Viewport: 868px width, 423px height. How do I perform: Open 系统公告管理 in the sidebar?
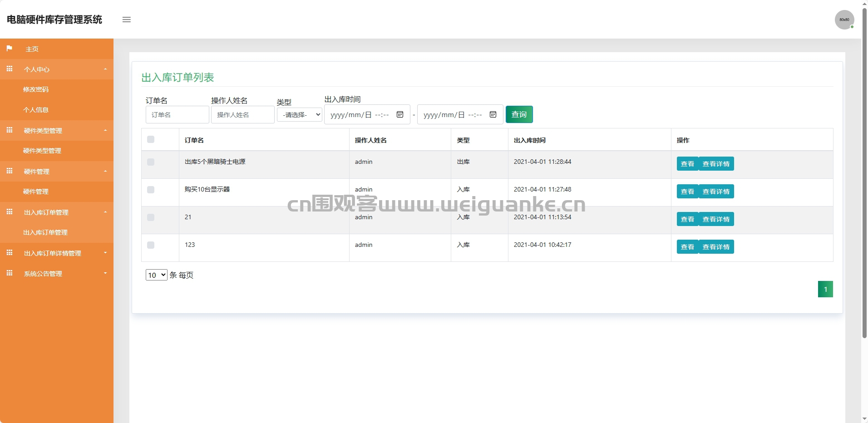pyautogui.click(x=43, y=273)
